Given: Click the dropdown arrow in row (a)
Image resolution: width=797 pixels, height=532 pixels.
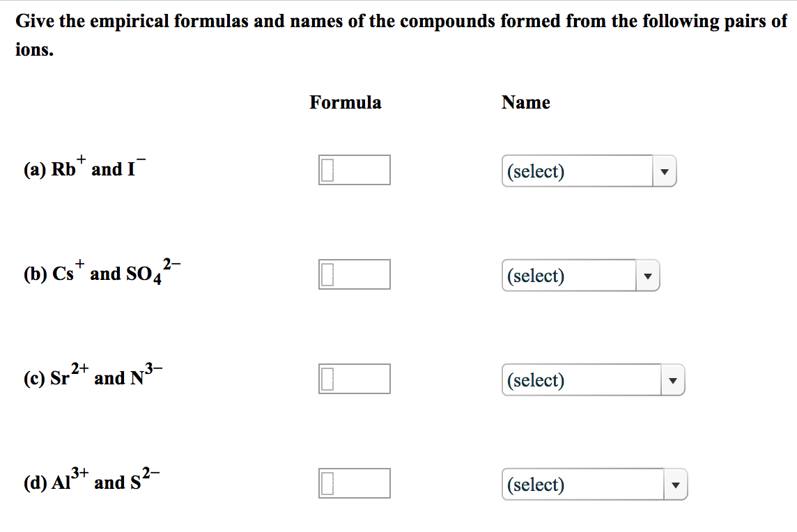Looking at the screenshot, I should pos(665,172).
